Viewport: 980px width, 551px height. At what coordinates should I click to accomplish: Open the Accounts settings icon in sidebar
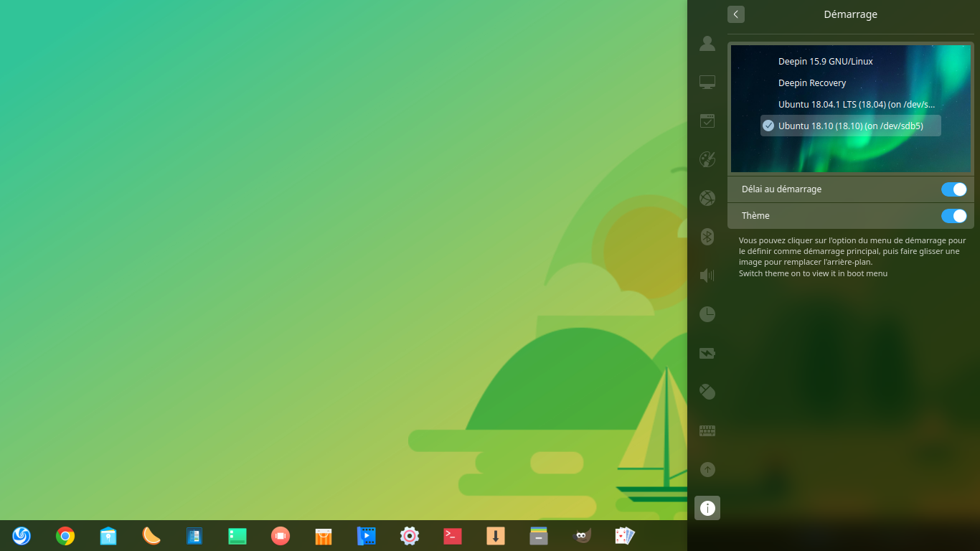pos(707,44)
